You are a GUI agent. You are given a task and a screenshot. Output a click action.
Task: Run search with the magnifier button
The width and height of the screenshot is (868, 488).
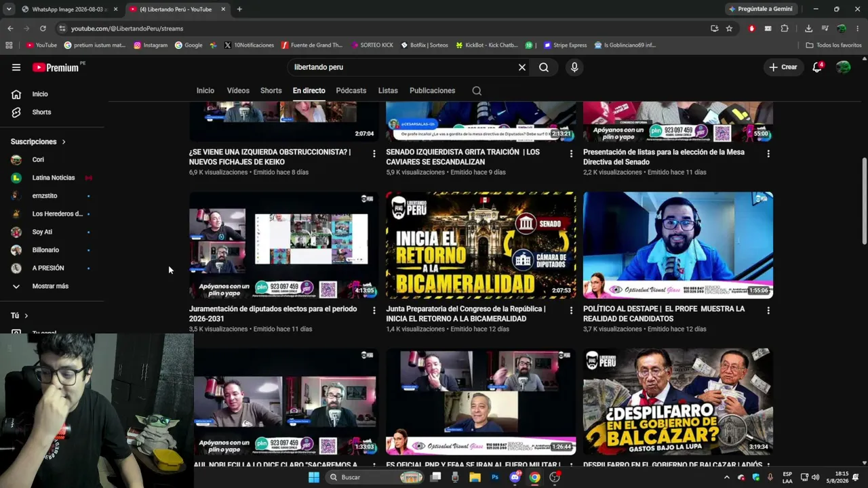[544, 67]
